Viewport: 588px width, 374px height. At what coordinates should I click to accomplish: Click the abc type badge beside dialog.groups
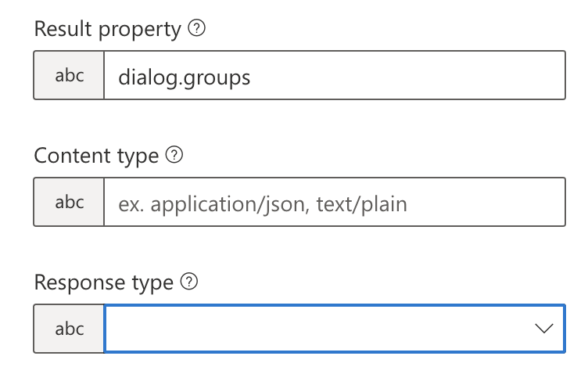click(69, 75)
